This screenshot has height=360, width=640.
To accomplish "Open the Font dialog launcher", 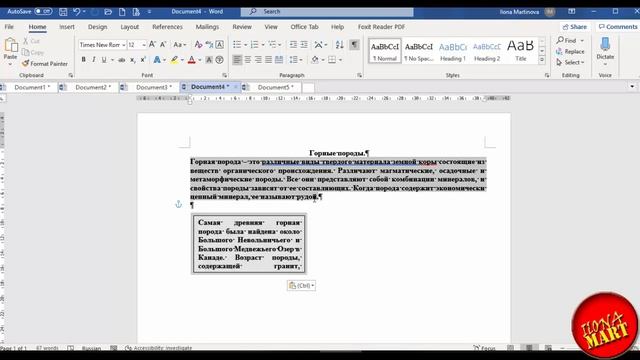I will coord(224,75).
